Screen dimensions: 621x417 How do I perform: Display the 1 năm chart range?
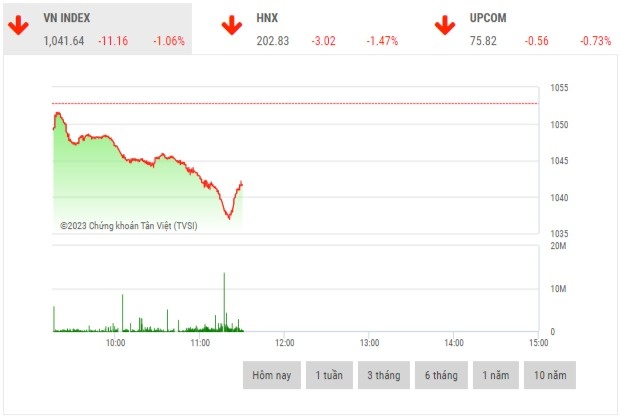(x=496, y=375)
